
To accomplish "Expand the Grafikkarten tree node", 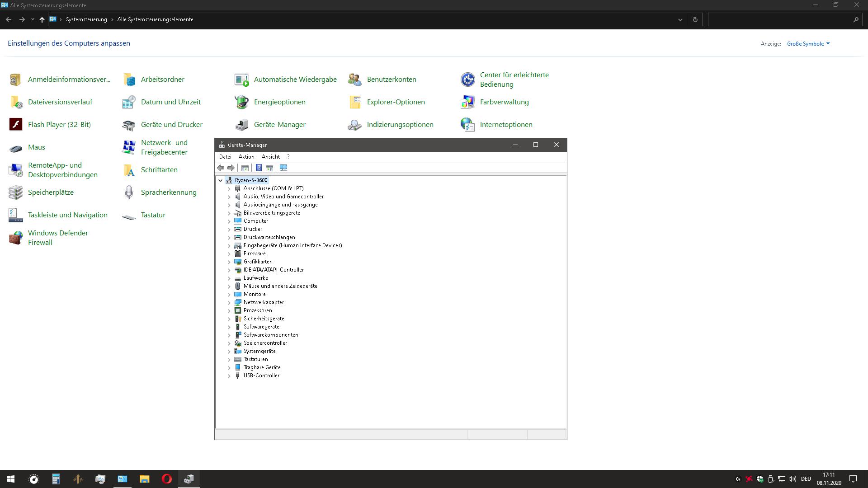I will (229, 262).
